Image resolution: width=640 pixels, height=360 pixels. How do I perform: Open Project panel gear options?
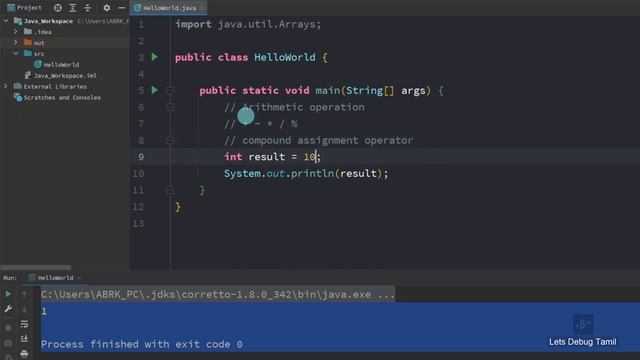(x=107, y=8)
